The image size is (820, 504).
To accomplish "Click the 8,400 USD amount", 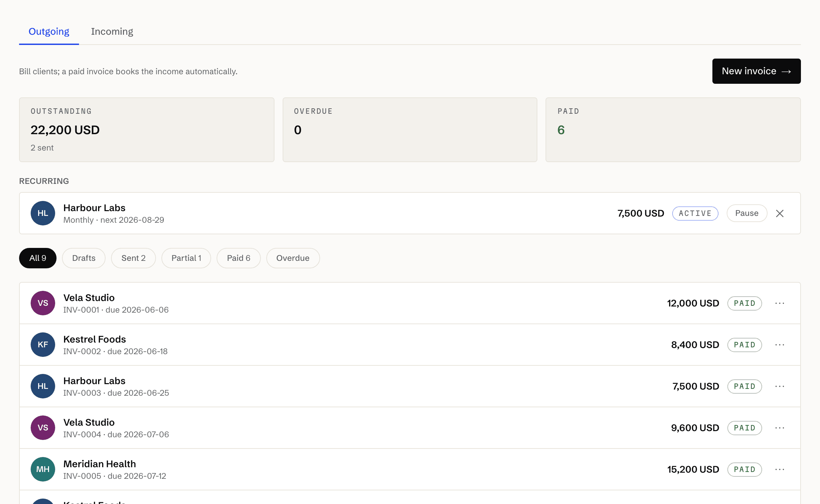I will pyautogui.click(x=695, y=345).
